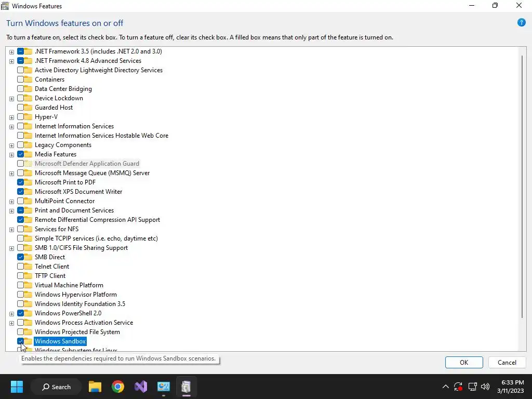Select Remote Differential Compression API Support
532x399 pixels.
pyautogui.click(x=97, y=220)
